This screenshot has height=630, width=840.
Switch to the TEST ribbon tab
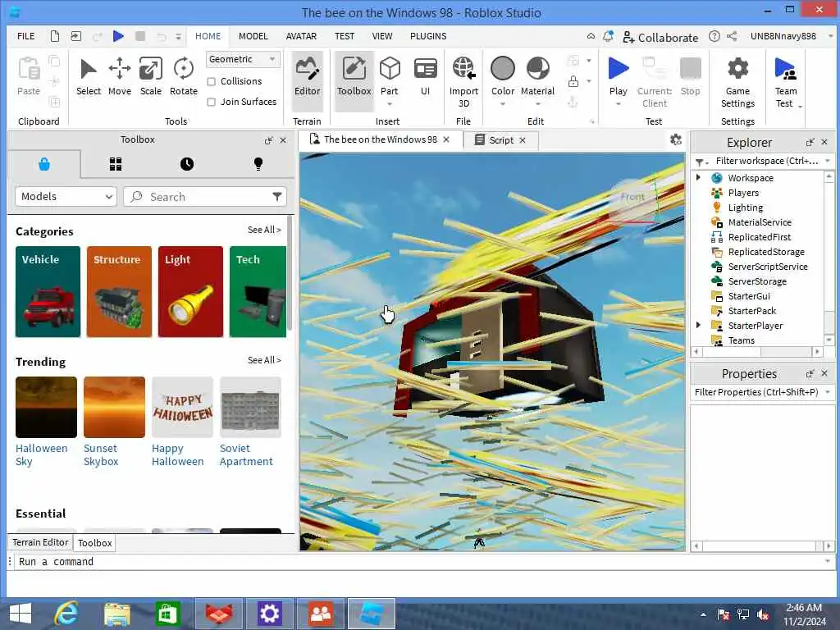[x=345, y=36]
